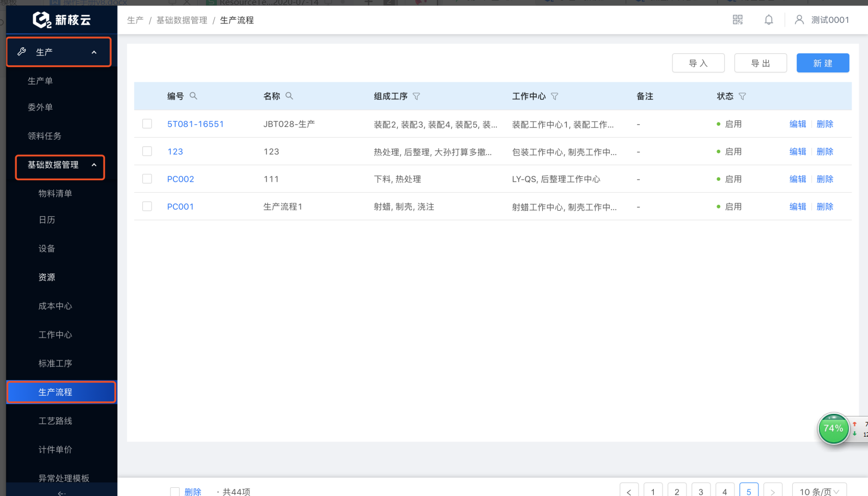Collapse the 基础数据管理 submenu chevron
This screenshot has height=496, width=868.
pyautogui.click(x=94, y=165)
